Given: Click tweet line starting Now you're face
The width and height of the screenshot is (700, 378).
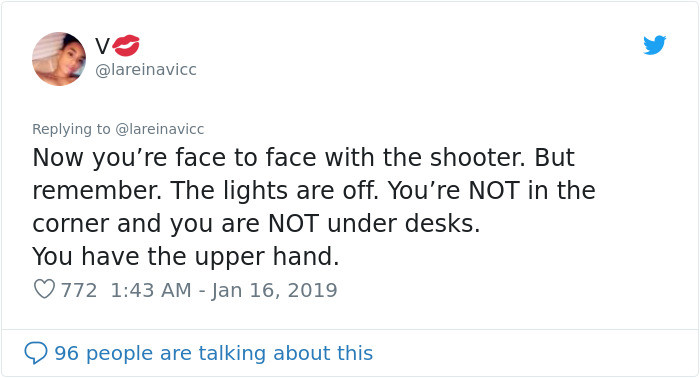Looking at the screenshot, I should pos(304,158).
